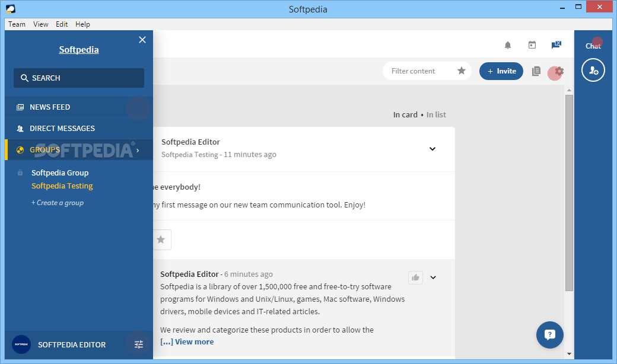Click the search magnifier icon
Screen dimensions: 617x364
(x=24, y=78)
